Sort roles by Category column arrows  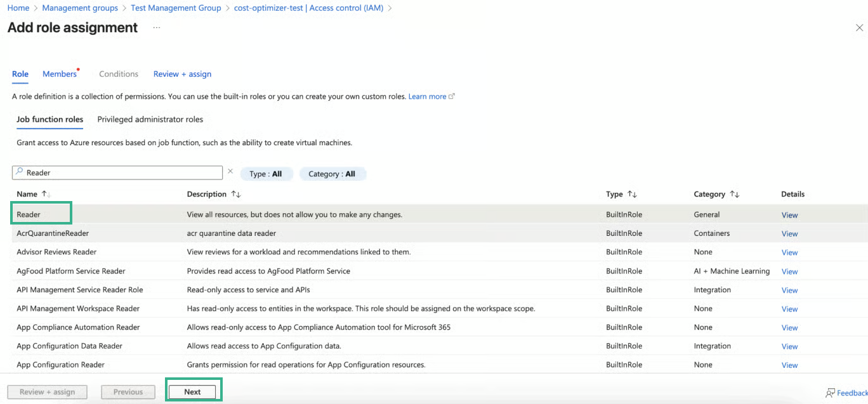click(734, 194)
